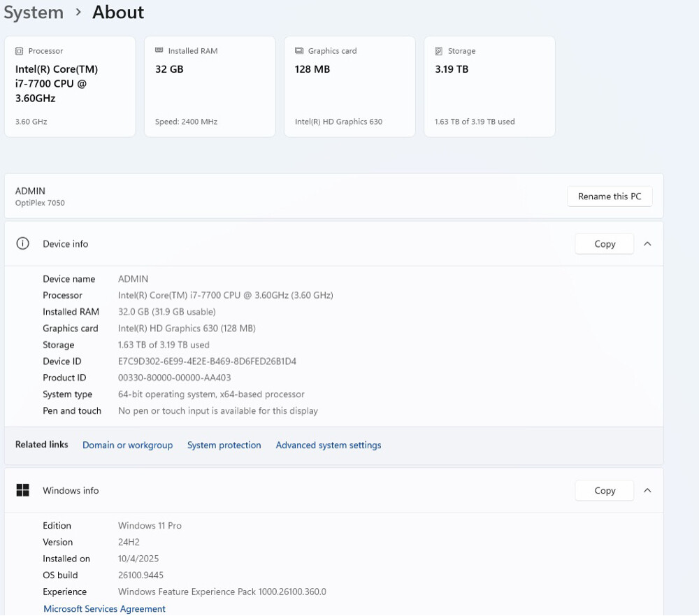
Task: Click the Version value 24H2
Action: [x=129, y=543]
